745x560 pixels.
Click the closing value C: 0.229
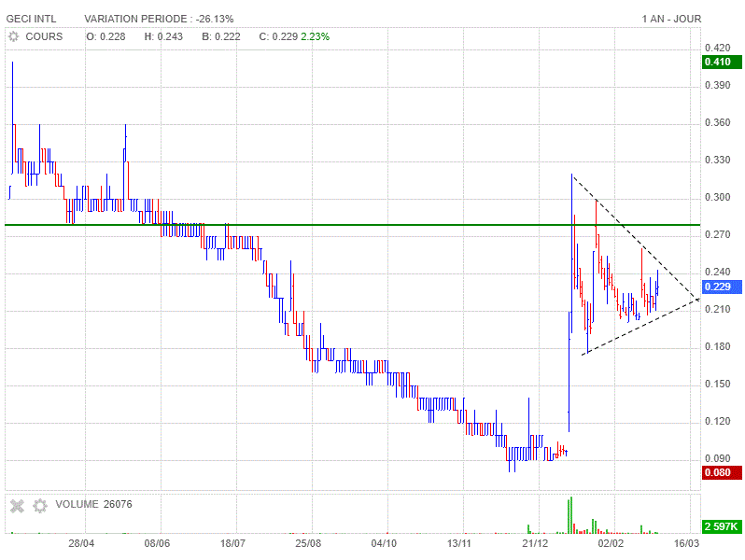[x=278, y=36]
